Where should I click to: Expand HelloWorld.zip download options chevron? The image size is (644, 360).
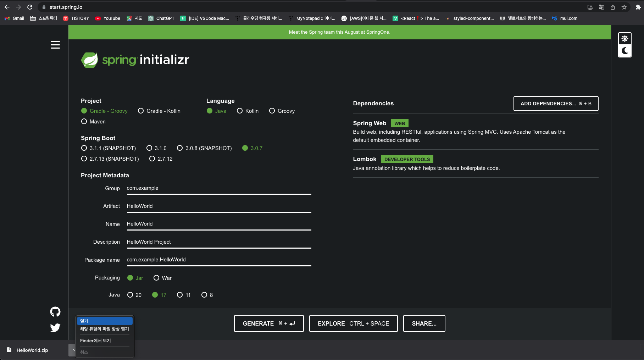click(x=73, y=350)
